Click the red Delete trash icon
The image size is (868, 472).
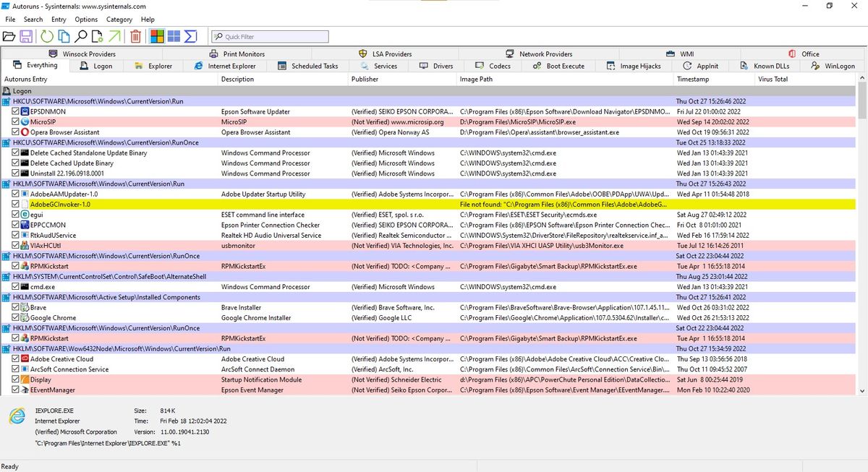coord(136,36)
